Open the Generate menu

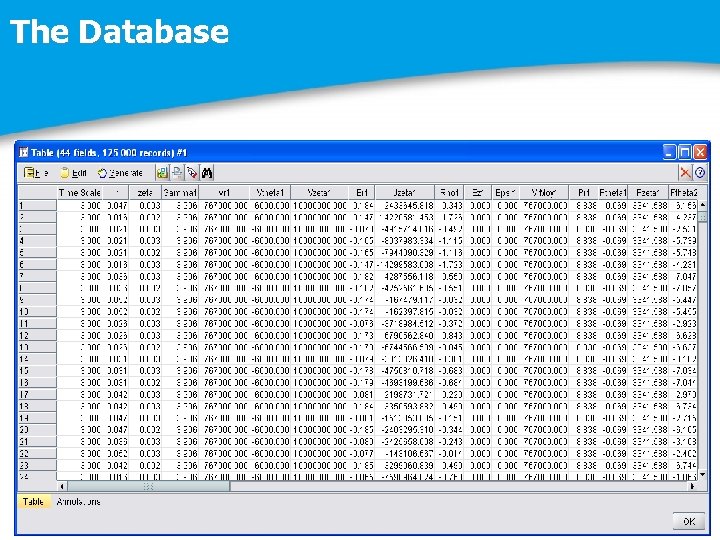[x=120, y=173]
